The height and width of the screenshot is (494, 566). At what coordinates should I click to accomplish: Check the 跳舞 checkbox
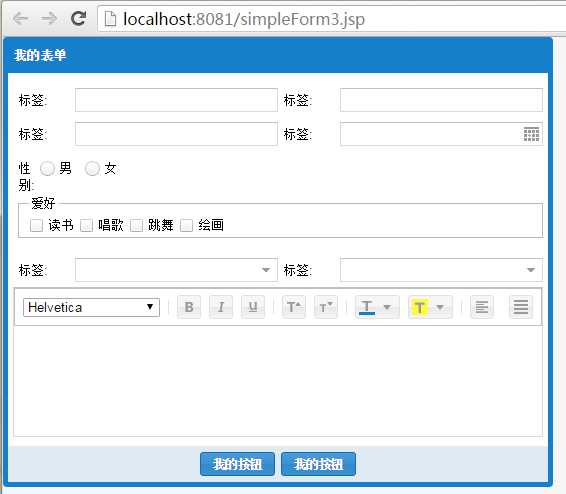[136, 226]
